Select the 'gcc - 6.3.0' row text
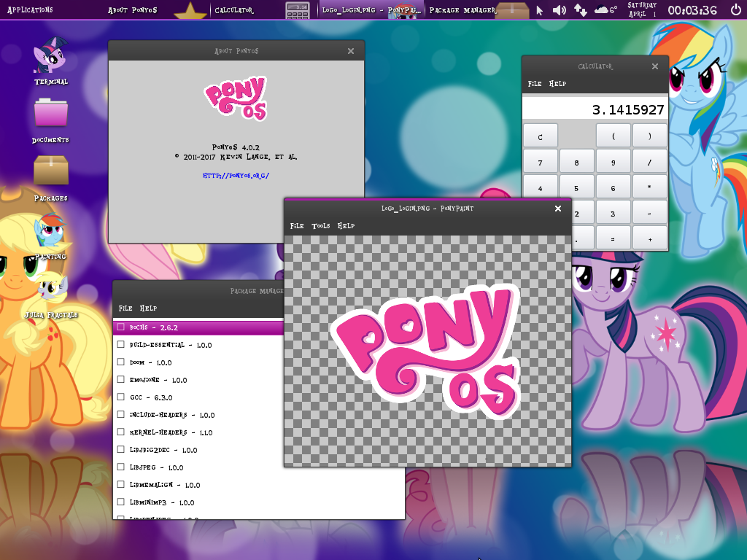This screenshot has height=560, width=747. pos(151,397)
